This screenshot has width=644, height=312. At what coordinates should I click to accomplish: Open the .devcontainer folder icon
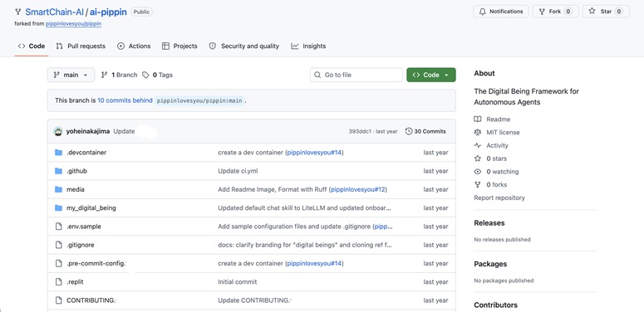click(x=58, y=153)
